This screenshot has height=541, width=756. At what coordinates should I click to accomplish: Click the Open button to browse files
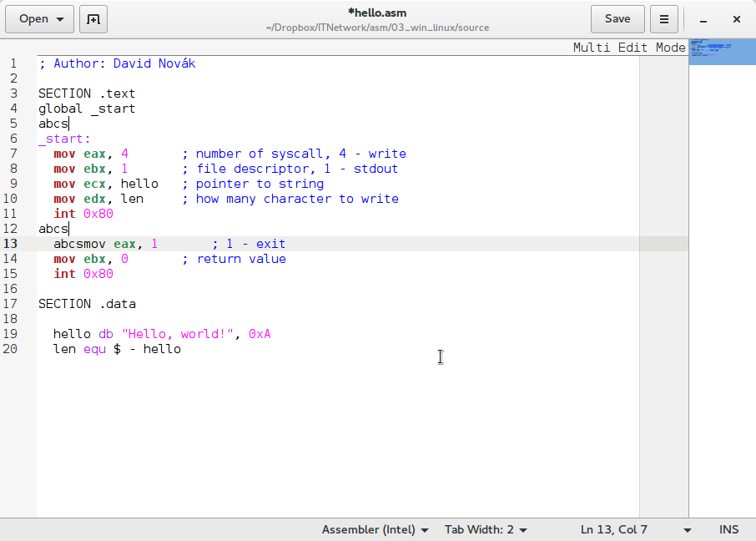coord(40,18)
